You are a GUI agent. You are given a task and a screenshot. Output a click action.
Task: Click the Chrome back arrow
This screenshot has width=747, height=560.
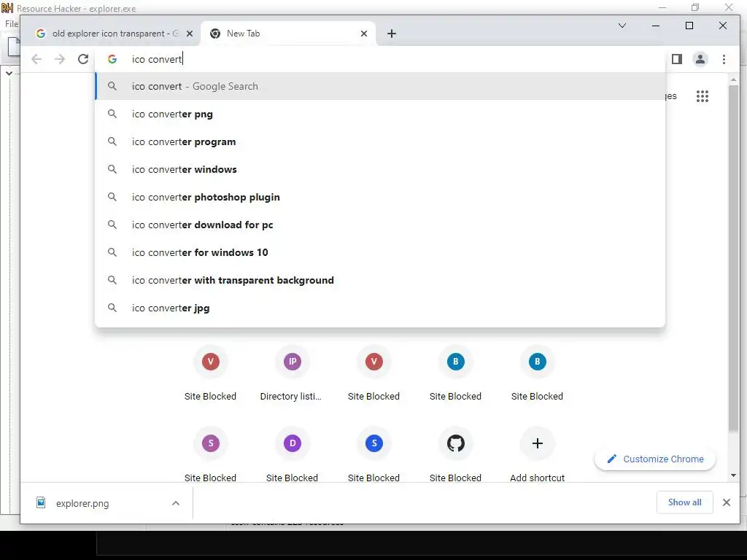click(x=36, y=59)
